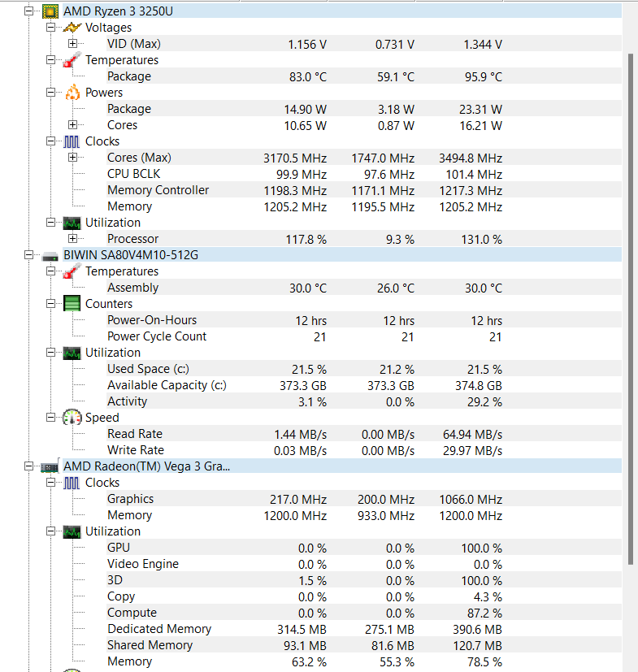Expand the Processor utilization row
This screenshot has height=672, width=638.
tap(73, 239)
